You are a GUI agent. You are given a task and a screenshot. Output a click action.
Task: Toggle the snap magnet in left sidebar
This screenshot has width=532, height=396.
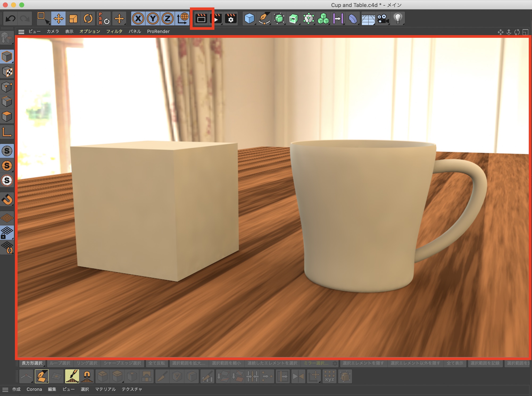coord(7,199)
